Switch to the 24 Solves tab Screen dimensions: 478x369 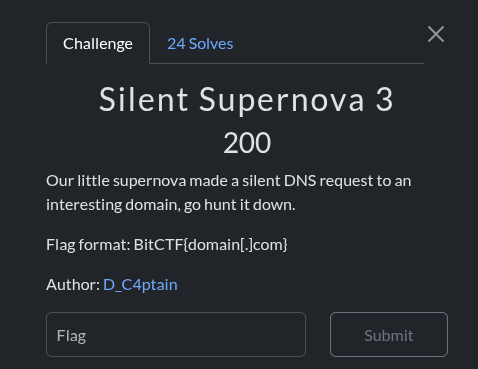point(200,44)
